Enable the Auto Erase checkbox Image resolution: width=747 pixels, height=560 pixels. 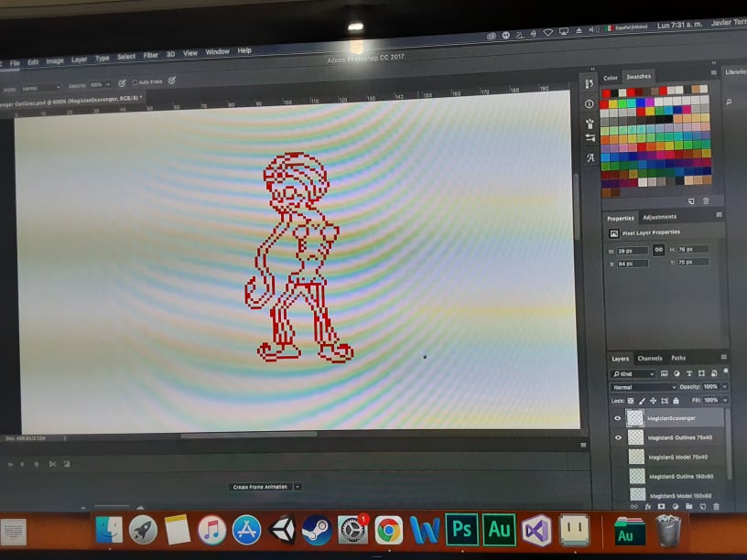coord(135,82)
